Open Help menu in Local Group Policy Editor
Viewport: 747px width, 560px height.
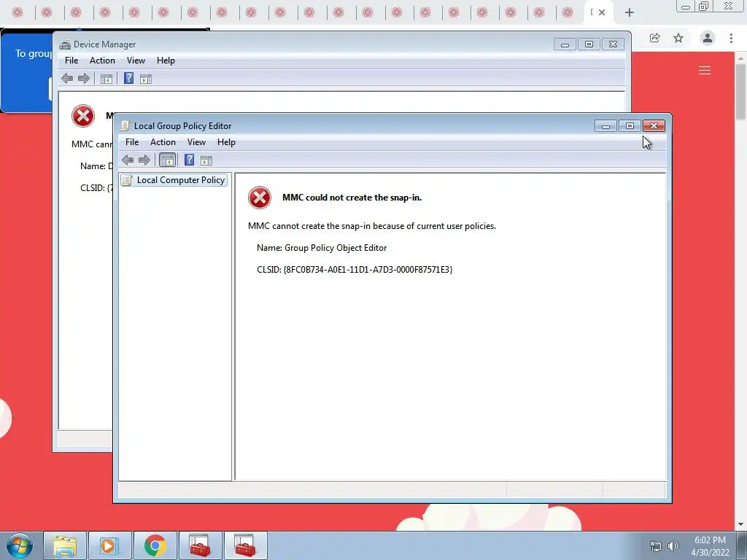pos(226,142)
